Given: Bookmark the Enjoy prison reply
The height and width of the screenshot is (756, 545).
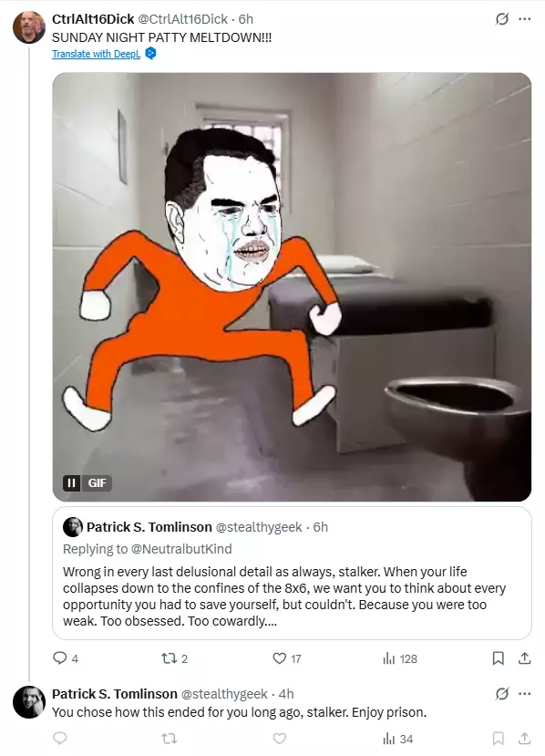Looking at the screenshot, I should (x=498, y=738).
